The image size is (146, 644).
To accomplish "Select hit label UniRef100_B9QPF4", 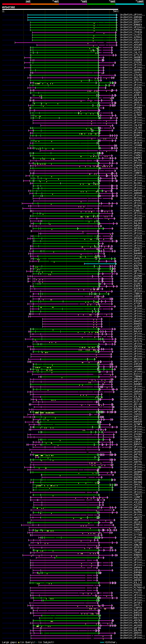I will click(131, 158).
